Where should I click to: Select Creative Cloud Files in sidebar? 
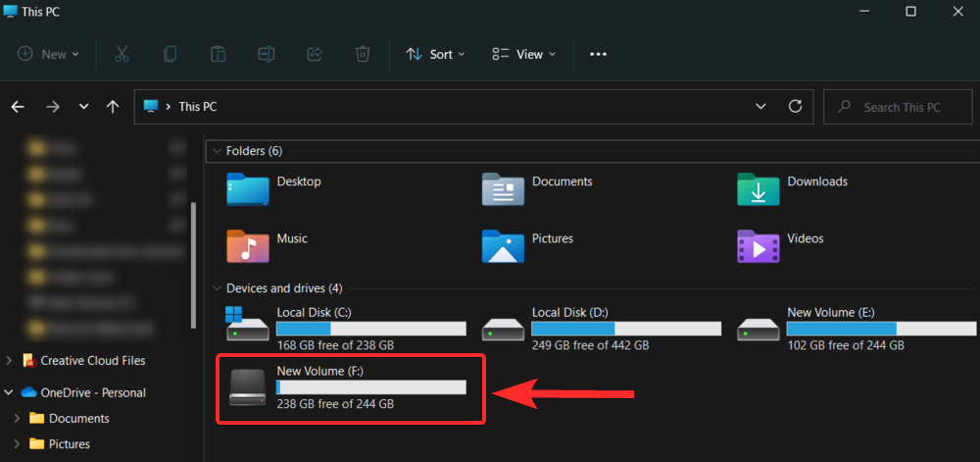[83, 360]
